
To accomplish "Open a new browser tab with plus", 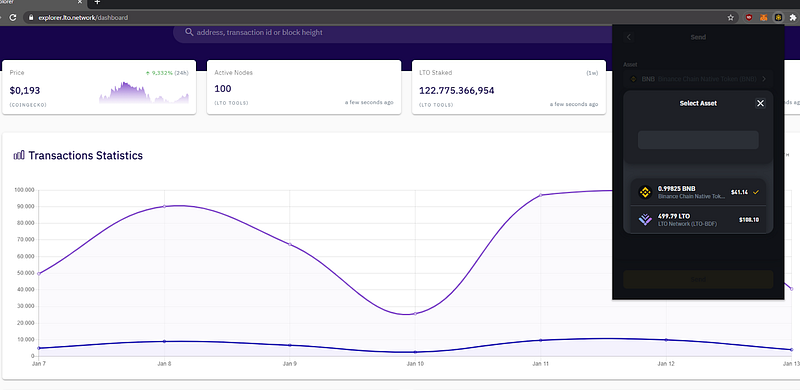I will click(97, 2).
